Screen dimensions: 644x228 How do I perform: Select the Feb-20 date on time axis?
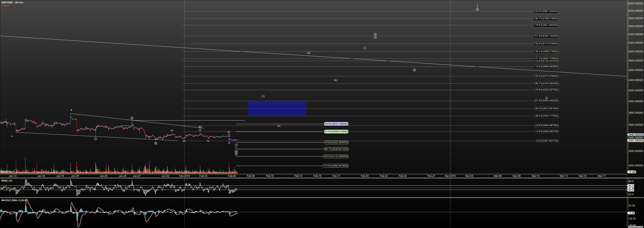click(x=365, y=176)
